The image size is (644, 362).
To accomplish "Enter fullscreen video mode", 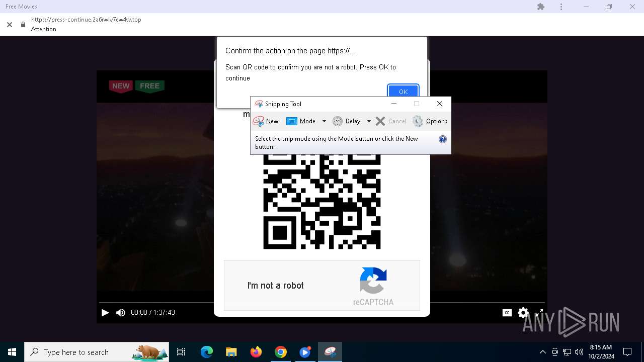I will pyautogui.click(x=539, y=313).
